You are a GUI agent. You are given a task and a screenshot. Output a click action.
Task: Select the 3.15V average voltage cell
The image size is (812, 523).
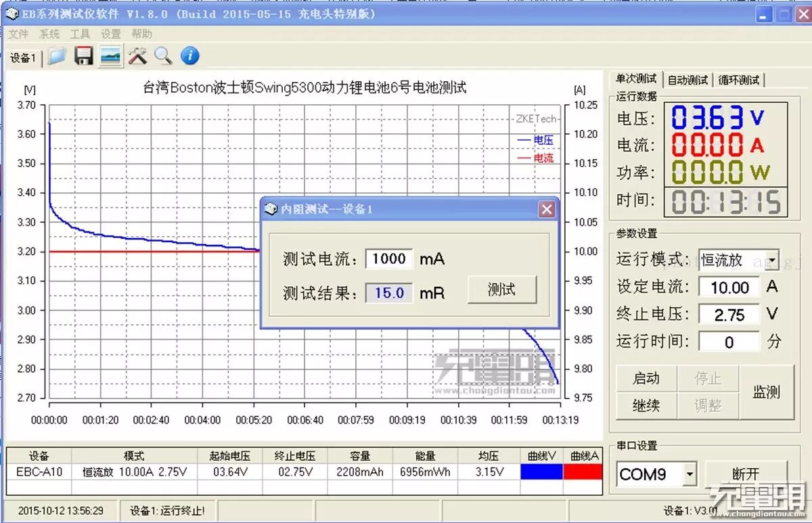tap(489, 472)
